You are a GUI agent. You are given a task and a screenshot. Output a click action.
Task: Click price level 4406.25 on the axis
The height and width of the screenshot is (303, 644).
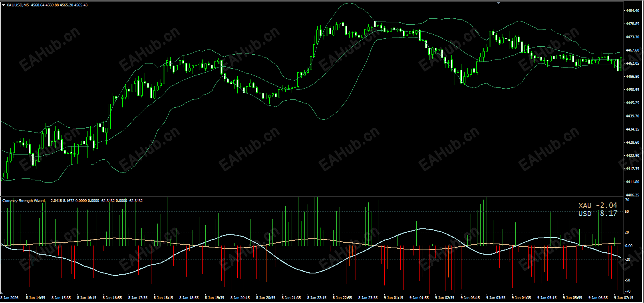(x=632, y=195)
